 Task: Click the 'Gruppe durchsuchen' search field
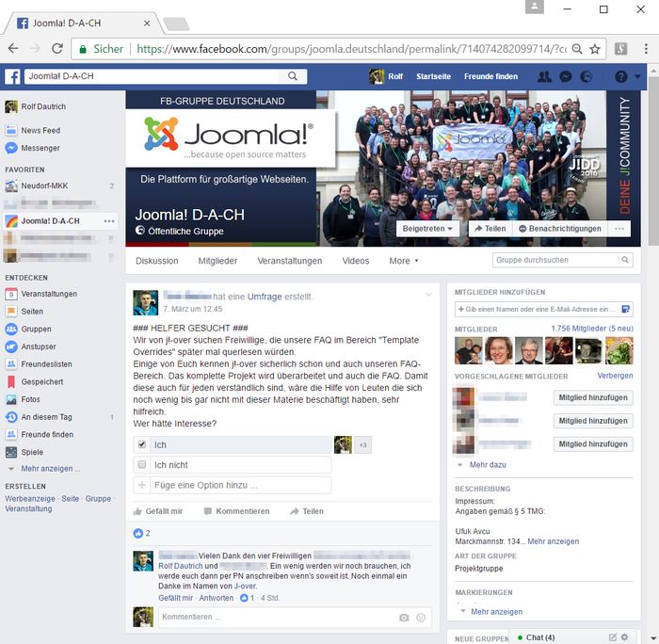[x=555, y=260]
